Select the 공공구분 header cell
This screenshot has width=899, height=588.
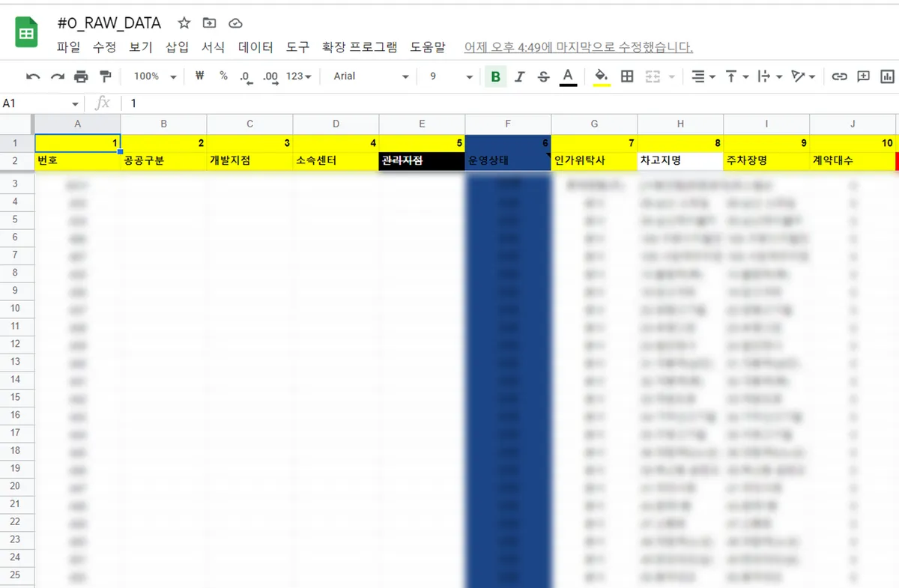coord(164,160)
